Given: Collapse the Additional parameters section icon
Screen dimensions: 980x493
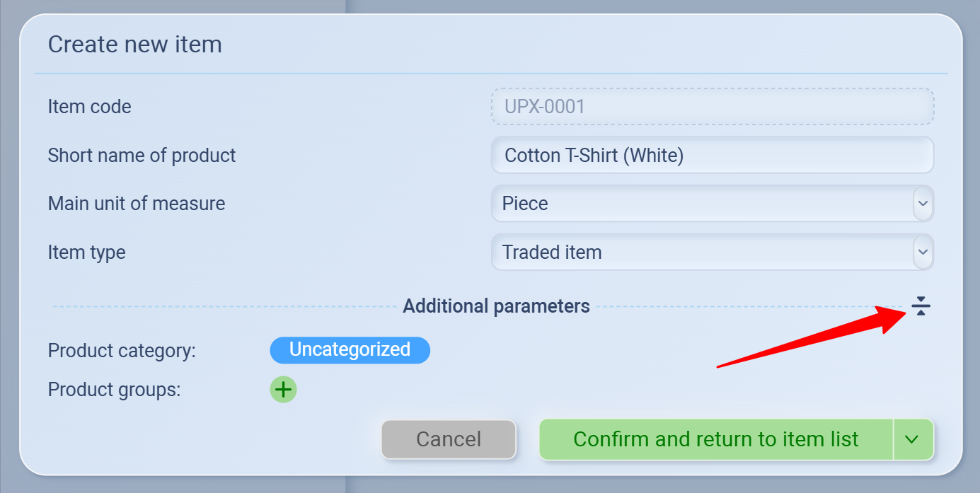Looking at the screenshot, I should coord(920,306).
